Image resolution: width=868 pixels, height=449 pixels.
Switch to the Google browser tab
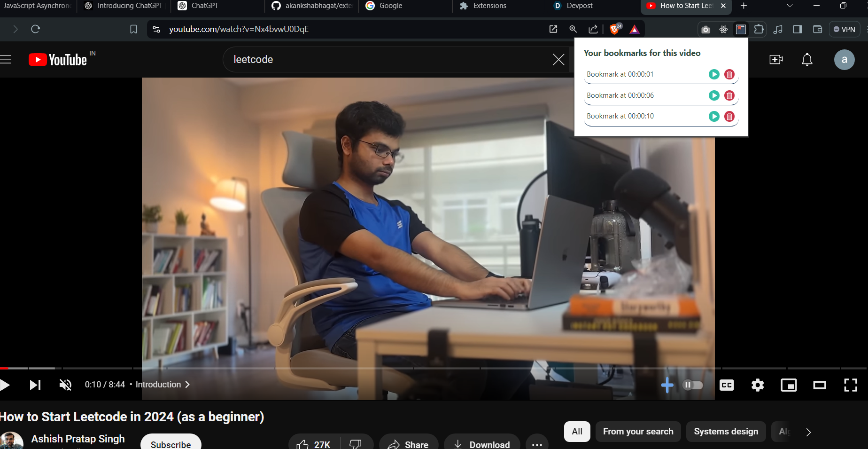tap(406, 6)
